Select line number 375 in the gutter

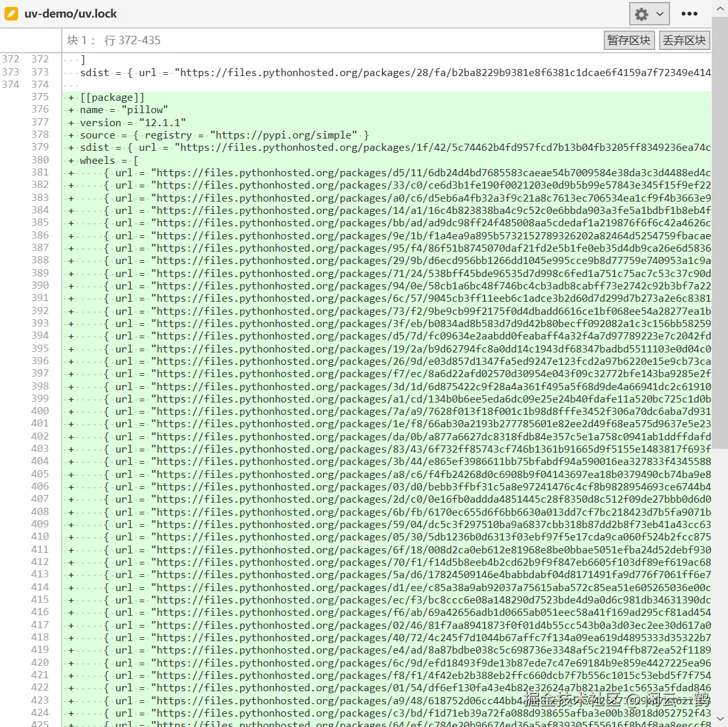[x=40, y=97]
